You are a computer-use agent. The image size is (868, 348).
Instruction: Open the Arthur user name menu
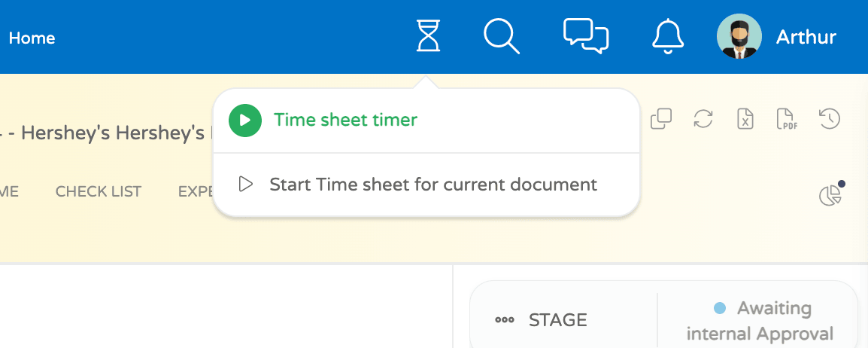click(x=806, y=37)
